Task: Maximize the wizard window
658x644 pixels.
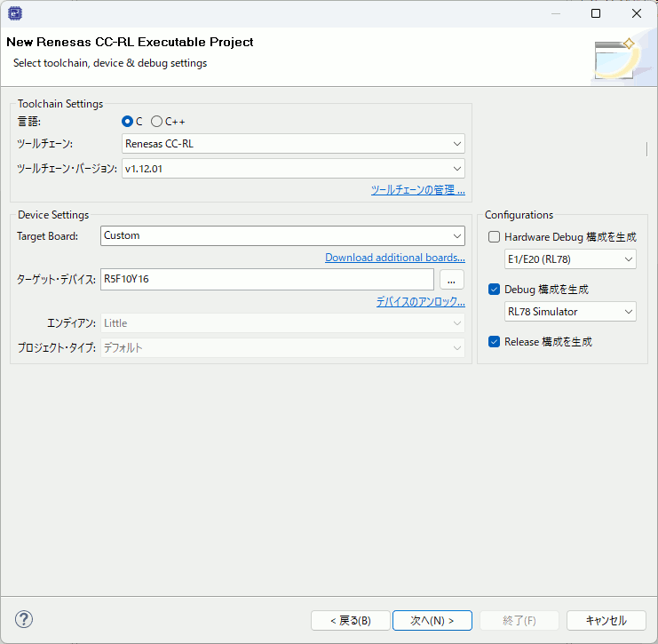Action: tap(596, 13)
